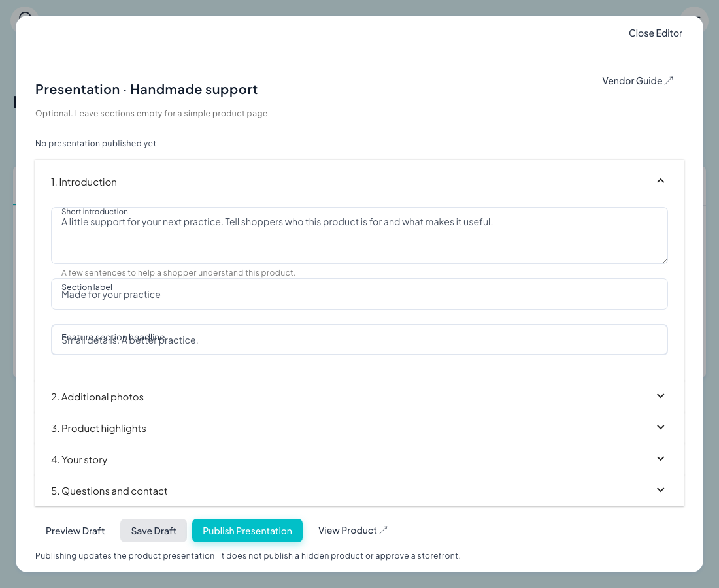The width and height of the screenshot is (719, 588).
Task: Expand 5. Questions and contact section
Action: coord(359,491)
